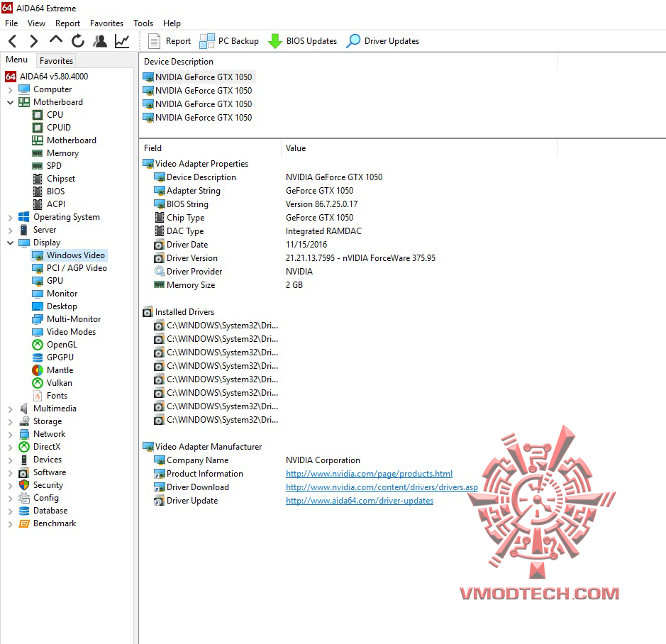Image resolution: width=666 pixels, height=644 pixels.
Task: Select the Security shield icon
Action: point(24,486)
